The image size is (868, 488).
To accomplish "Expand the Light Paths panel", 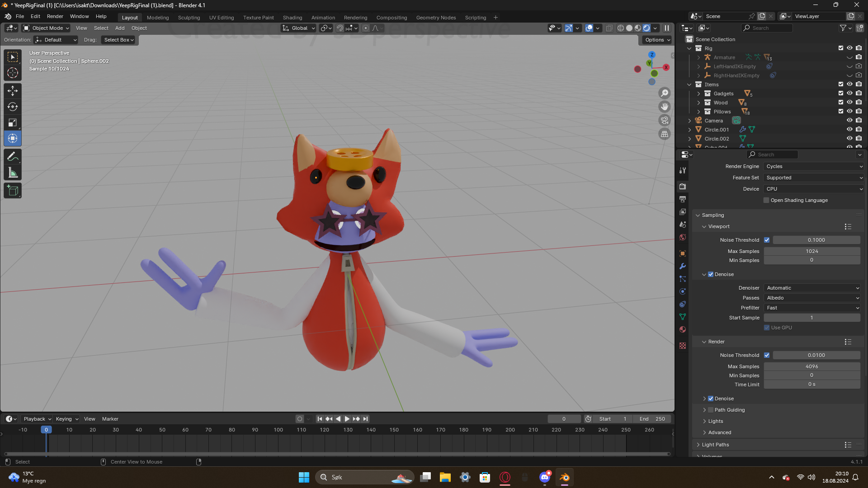I will point(698,445).
